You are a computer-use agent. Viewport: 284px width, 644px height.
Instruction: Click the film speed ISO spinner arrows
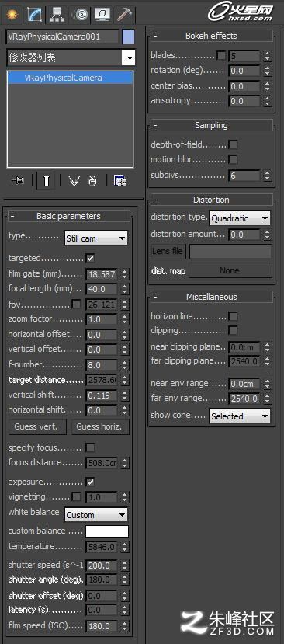coord(124,626)
